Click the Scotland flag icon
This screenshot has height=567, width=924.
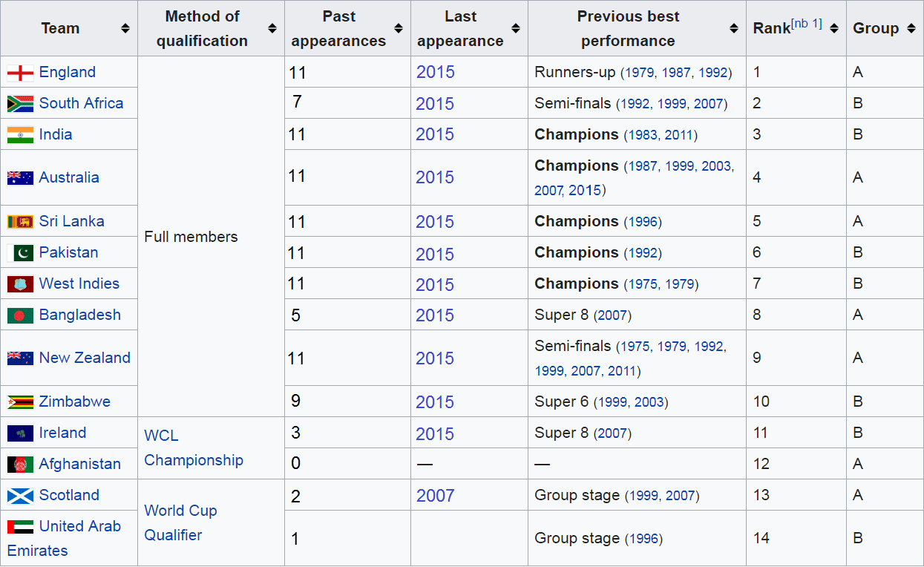20,496
